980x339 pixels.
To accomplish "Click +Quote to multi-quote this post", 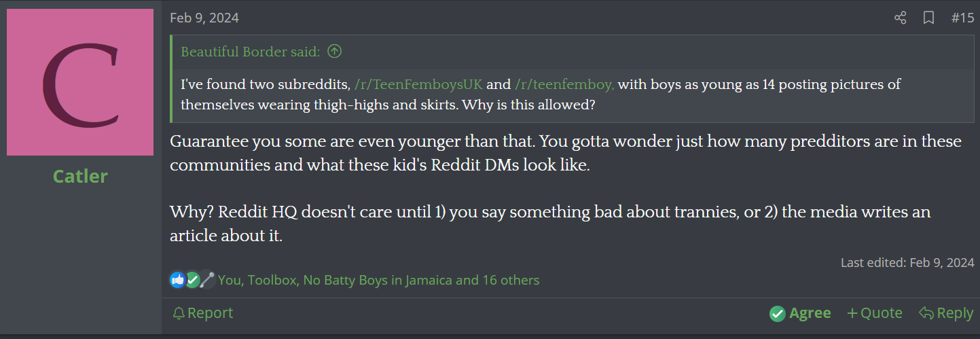I will (875, 313).
